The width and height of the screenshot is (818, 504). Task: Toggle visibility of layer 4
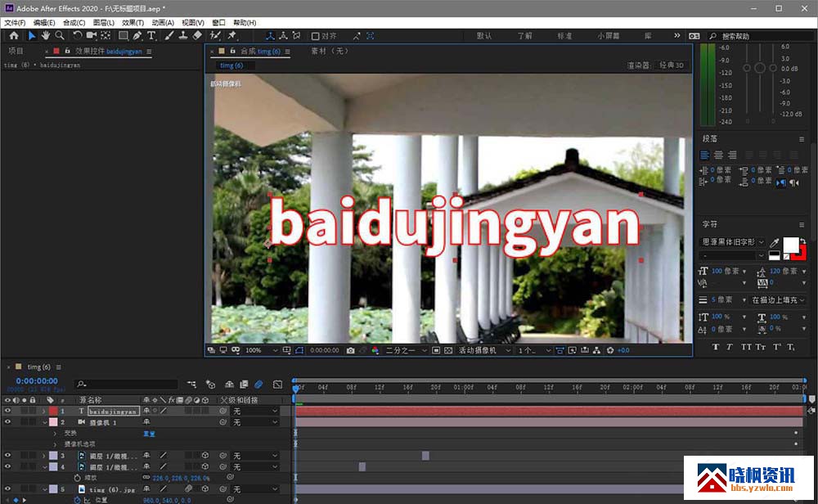point(8,467)
